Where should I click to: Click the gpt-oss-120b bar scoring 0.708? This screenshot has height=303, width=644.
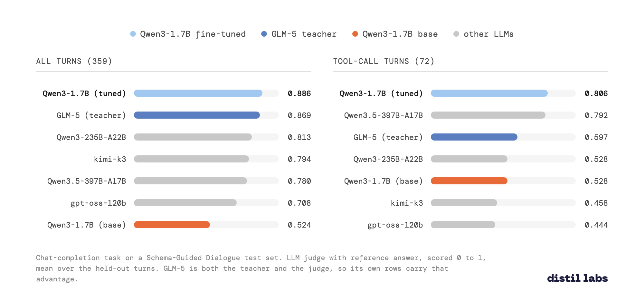click(x=185, y=203)
